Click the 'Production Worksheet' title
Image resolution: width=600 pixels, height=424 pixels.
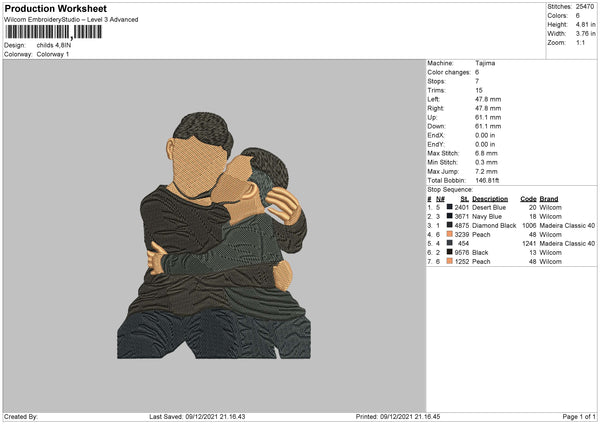(x=55, y=8)
